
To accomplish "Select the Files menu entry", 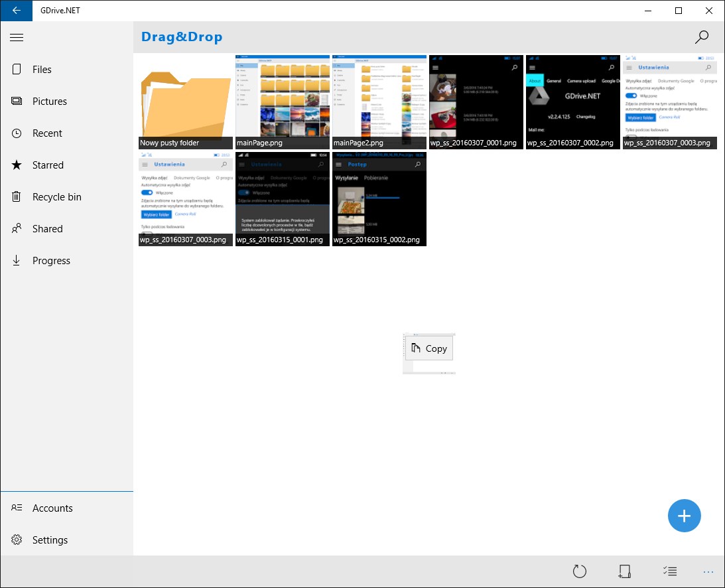I will coord(42,69).
